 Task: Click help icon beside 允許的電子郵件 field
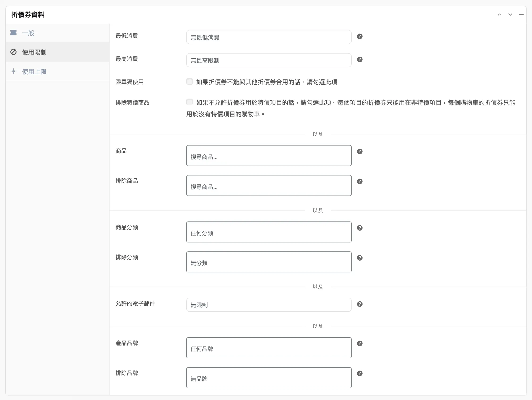[x=359, y=304]
